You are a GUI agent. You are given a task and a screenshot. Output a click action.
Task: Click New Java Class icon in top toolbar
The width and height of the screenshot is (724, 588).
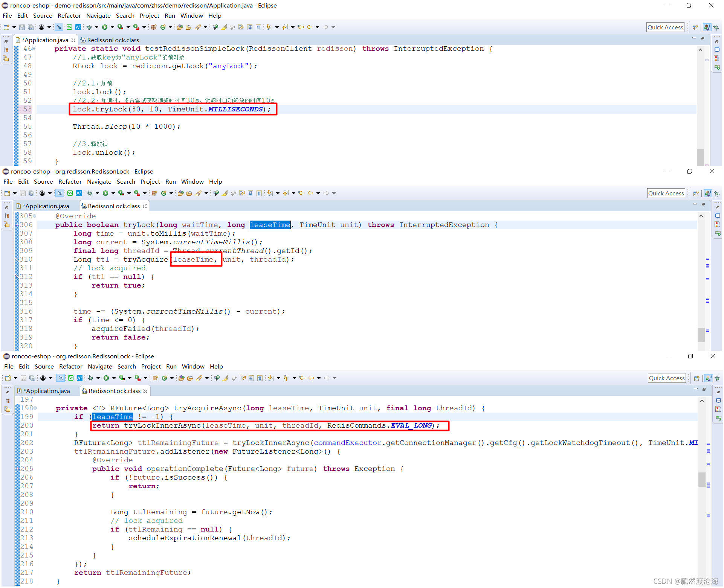163,27
